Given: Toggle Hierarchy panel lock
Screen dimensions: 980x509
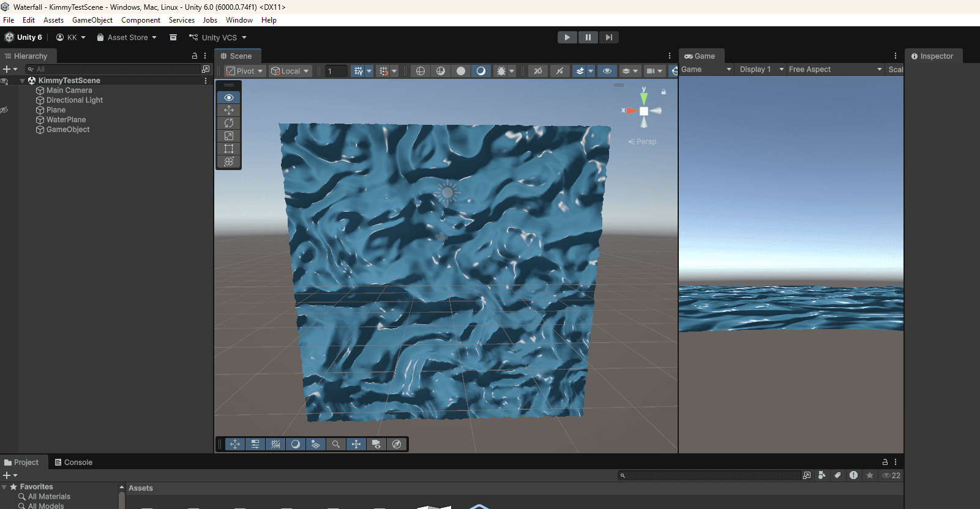Looking at the screenshot, I should point(195,56).
